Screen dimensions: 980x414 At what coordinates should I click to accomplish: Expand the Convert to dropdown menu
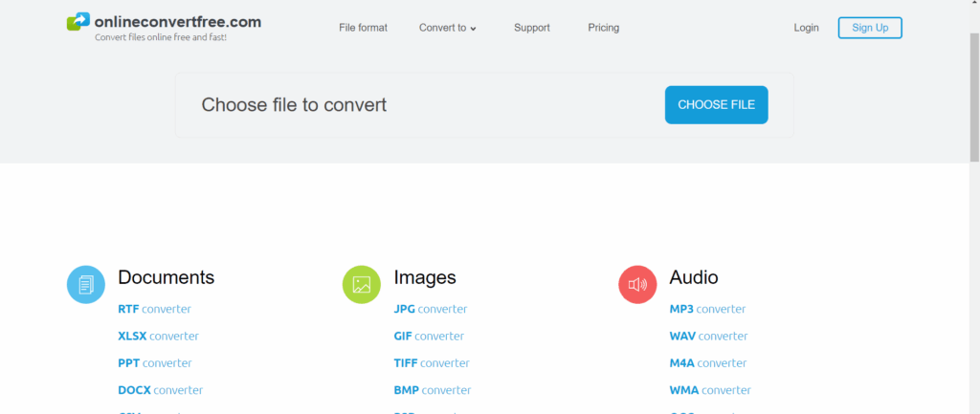pos(447,28)
